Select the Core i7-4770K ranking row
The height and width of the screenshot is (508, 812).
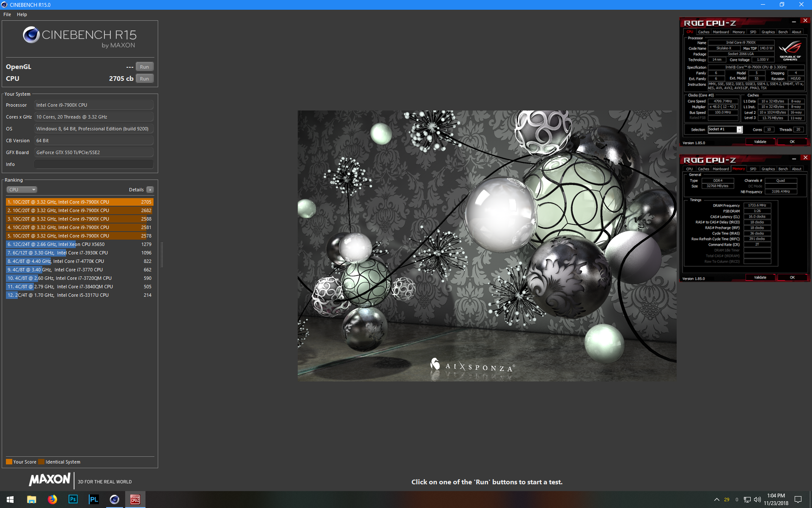click(80, 261)
